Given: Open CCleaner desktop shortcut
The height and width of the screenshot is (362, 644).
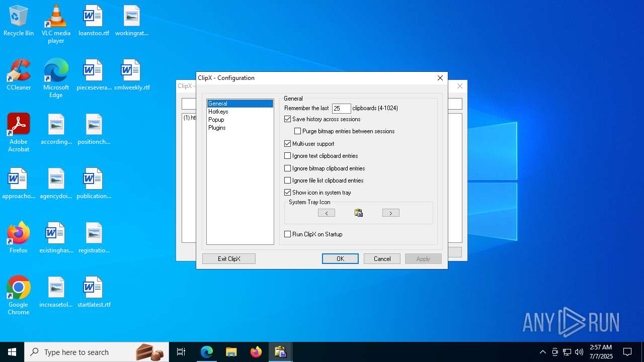Looking at the screenshot, I should [x=19, y=75].
